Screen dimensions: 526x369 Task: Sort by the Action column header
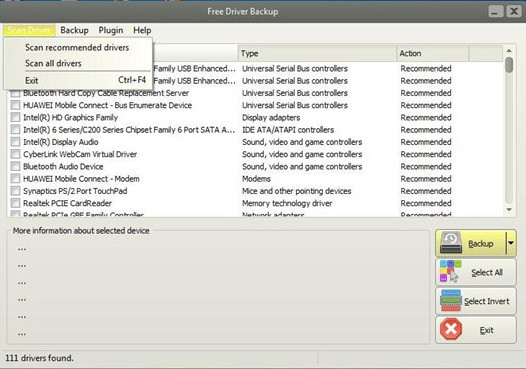pos(433,53)
